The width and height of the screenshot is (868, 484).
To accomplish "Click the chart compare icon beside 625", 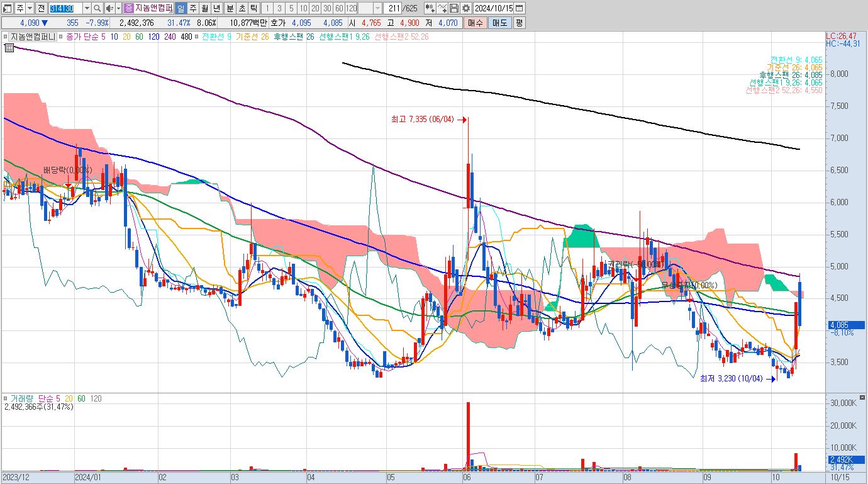I will click(x=430, y=8).
